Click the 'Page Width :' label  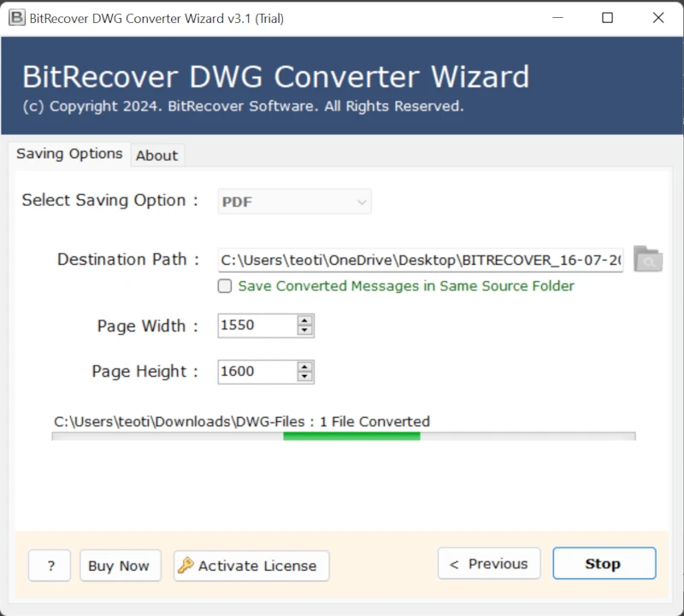147,326
